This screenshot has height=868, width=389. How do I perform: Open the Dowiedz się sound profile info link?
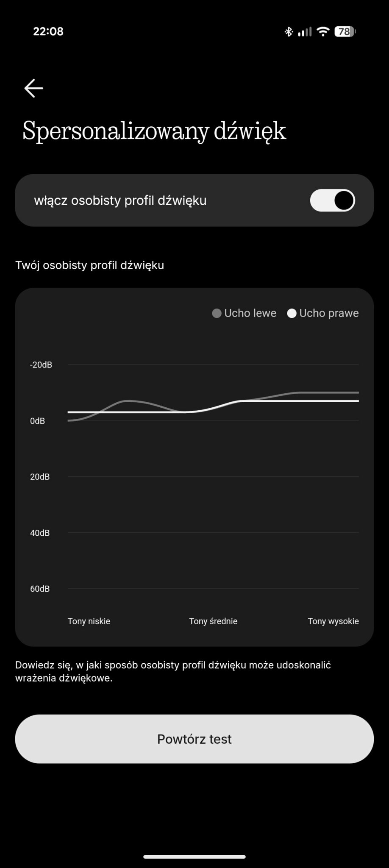click(x=173, y=671)
